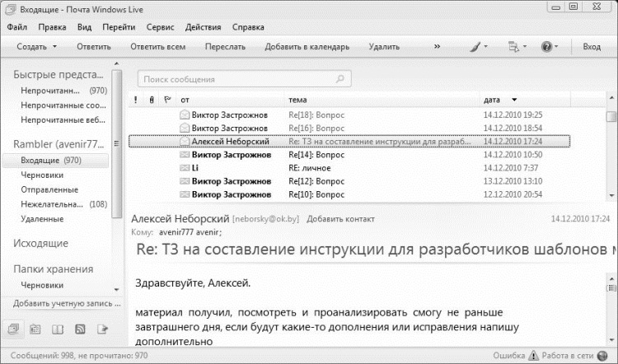Expand hidden toolbar commands chevron
Image resolution: width=618 pixels, height=364 pixels.
(x=437, y=46)
